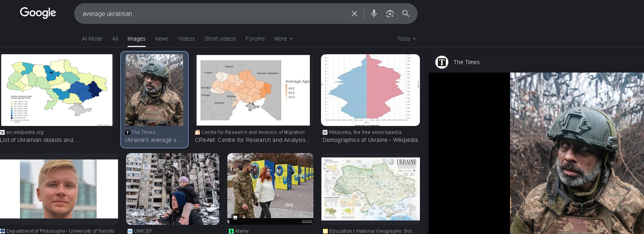This screenshot has height=234, width=644.
Task: Open the Short videos tab
Action: pos(220,39)
